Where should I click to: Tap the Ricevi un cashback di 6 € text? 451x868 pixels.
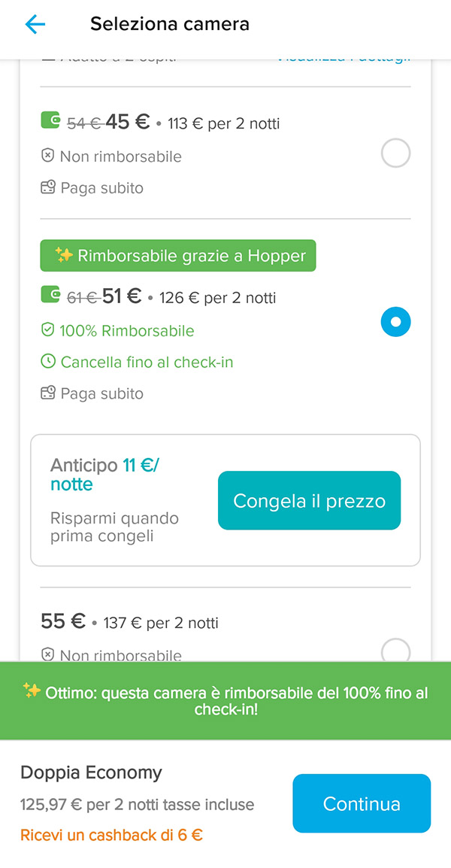pos(111,835)
